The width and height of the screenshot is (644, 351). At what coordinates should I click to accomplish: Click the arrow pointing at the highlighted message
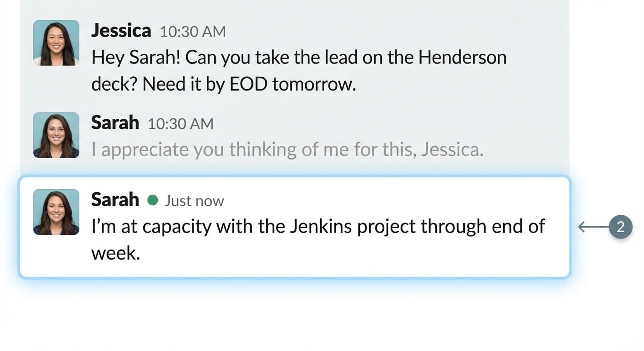point(593,227)
